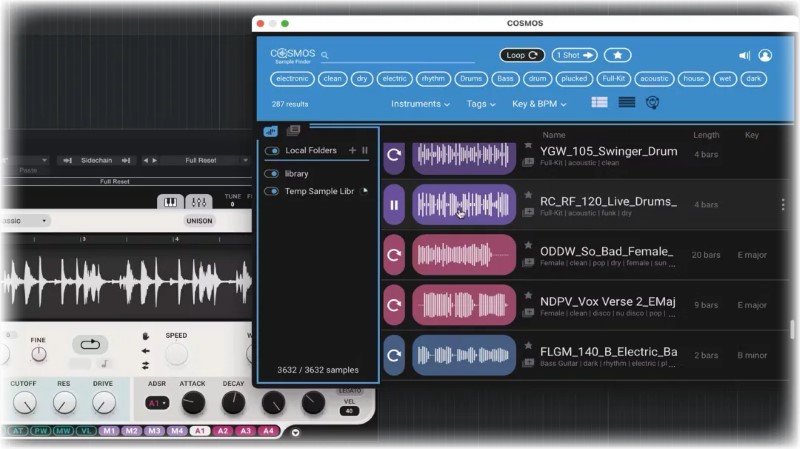Select the M3 modulation tab
Viewport: 800px width, 449px height.
pos(154,431)
